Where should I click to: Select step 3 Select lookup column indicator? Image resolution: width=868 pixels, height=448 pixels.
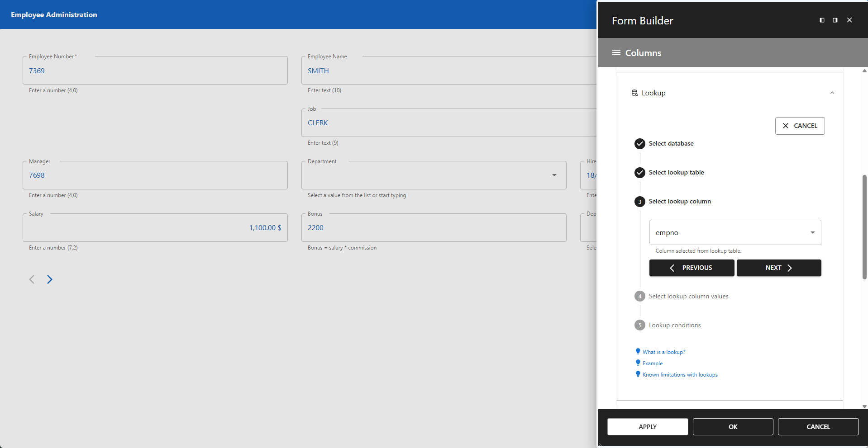point(639,202)
